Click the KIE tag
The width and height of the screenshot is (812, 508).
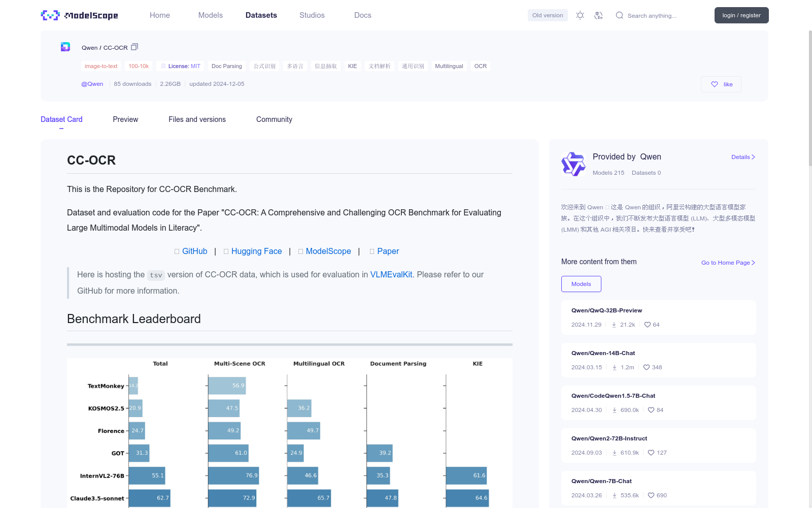click(x=353, y=66)
